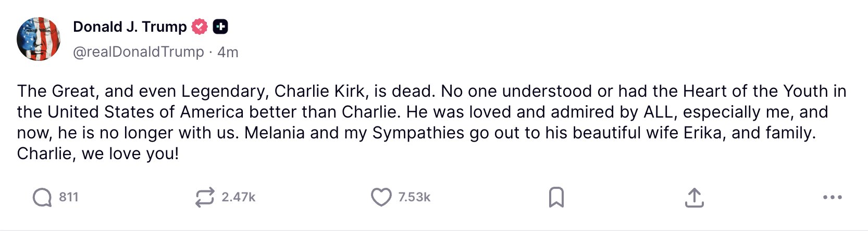Bookmark this post
The width and height of the screenshot is (868, 231).
click(x=556, y=198)
